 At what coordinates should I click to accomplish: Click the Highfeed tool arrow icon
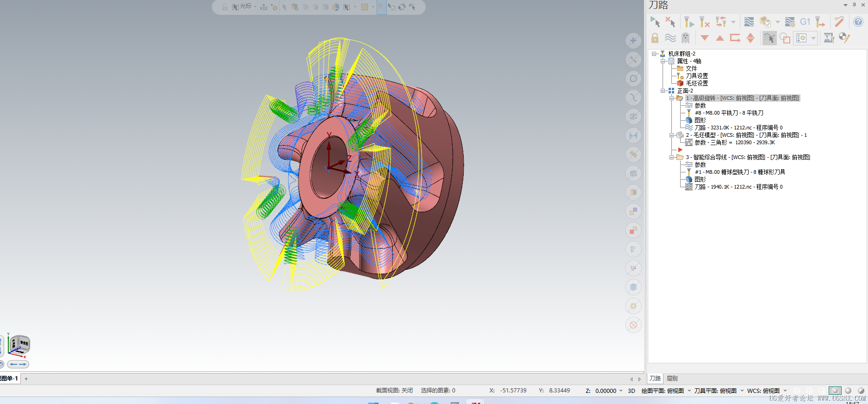(x=820, y=22)
